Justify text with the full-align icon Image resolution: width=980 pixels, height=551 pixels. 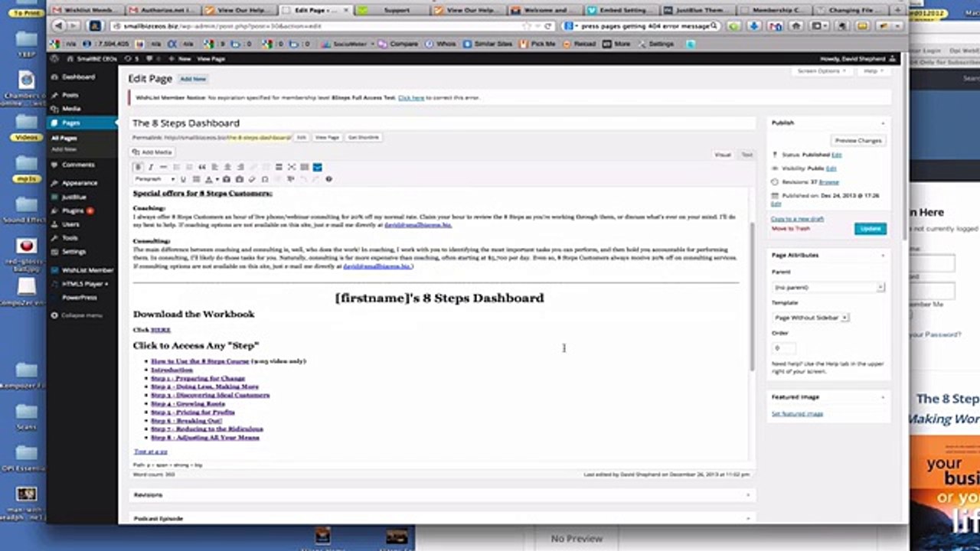[196, 179]
